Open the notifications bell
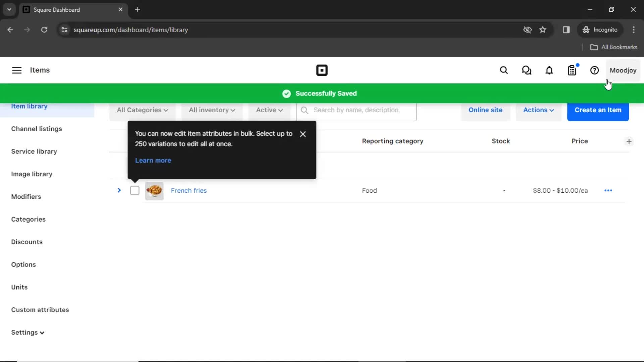The width and height of the screenshot is (644, 362). tap(549, 70)
